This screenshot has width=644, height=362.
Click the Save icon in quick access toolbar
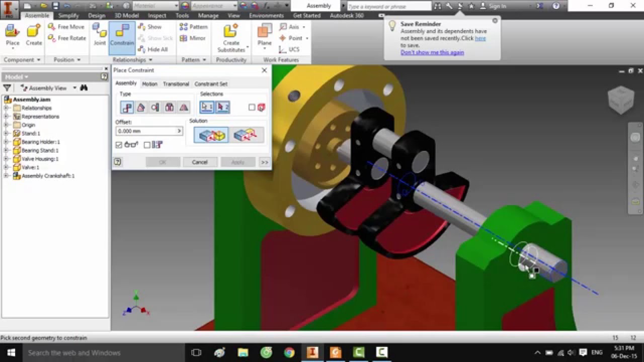[x=55, y=6]
